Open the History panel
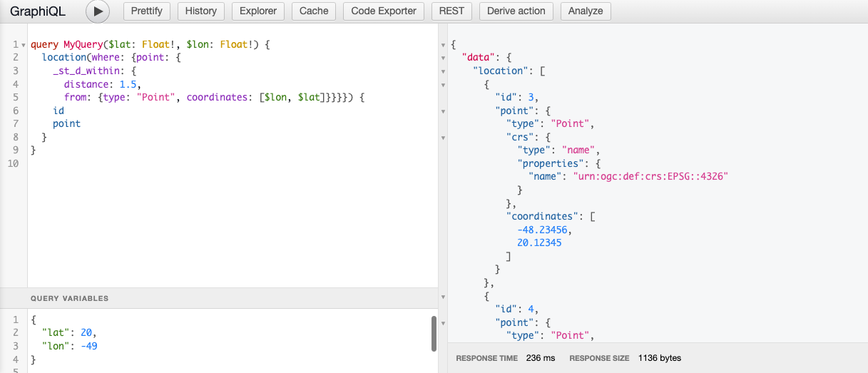Image resolution: width=868 pixels, height=373 pixels. tap(200, 11)
